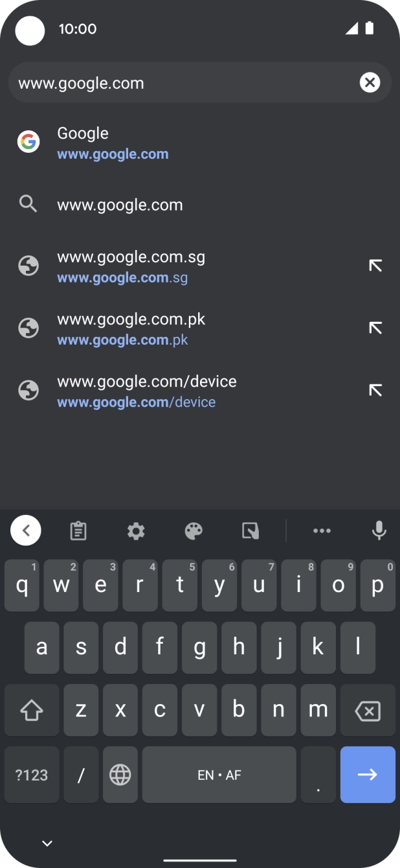The image size is (400, 868).
Task: Tap the one-handed mode icon
Action: [250, 530]
